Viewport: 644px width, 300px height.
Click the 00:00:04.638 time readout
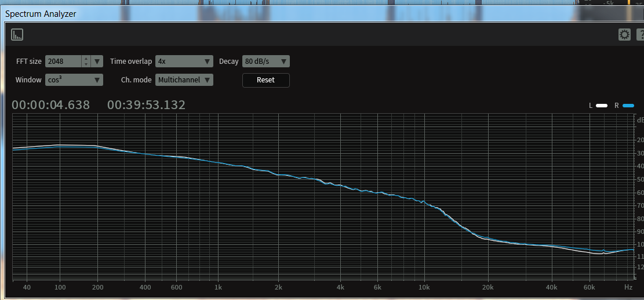(x=50, y=105)
